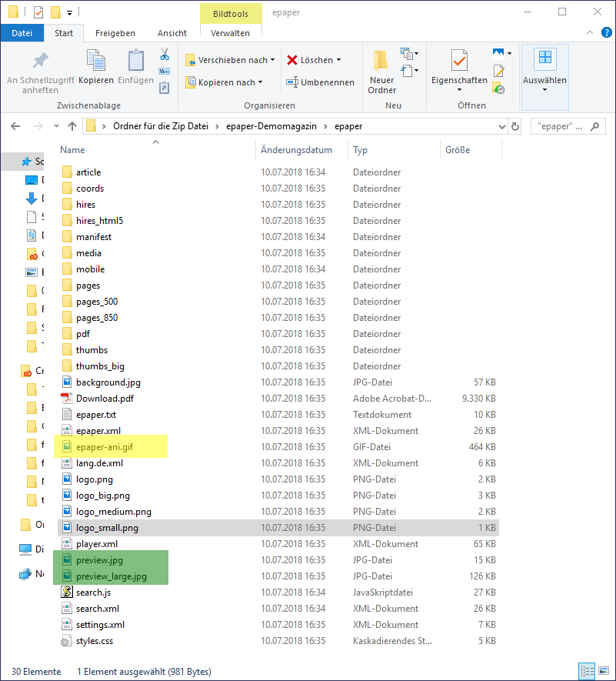Click the Kopieren ribbon icon
Image resolution: width=616 pixels, height=681 pixels.
(96, 60)
